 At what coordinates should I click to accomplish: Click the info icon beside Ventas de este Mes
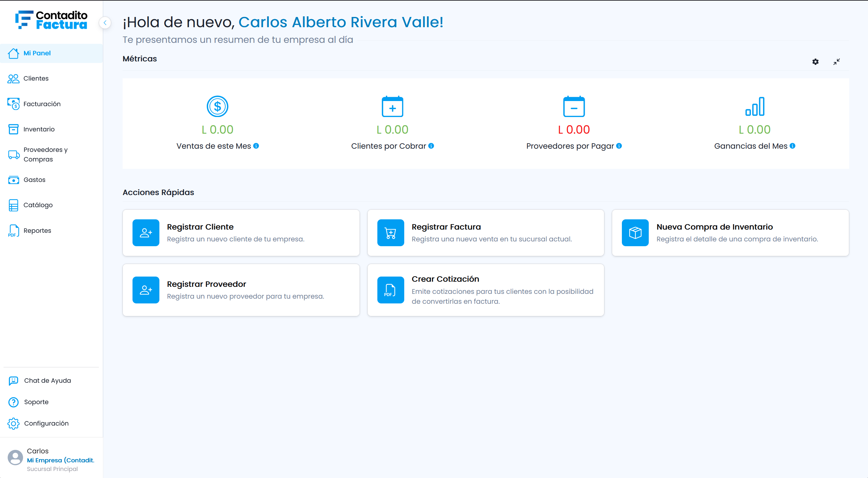[x=256, y=146]
